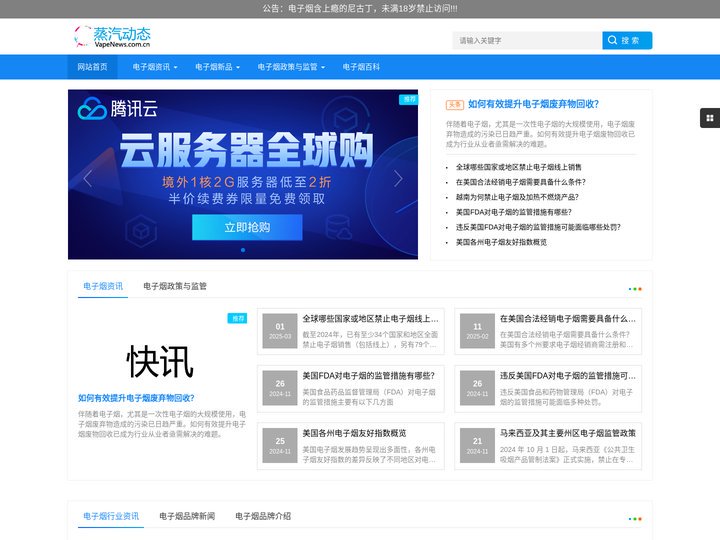Expand the 电子烟资讯 dropdown menu

coord(155,67)
